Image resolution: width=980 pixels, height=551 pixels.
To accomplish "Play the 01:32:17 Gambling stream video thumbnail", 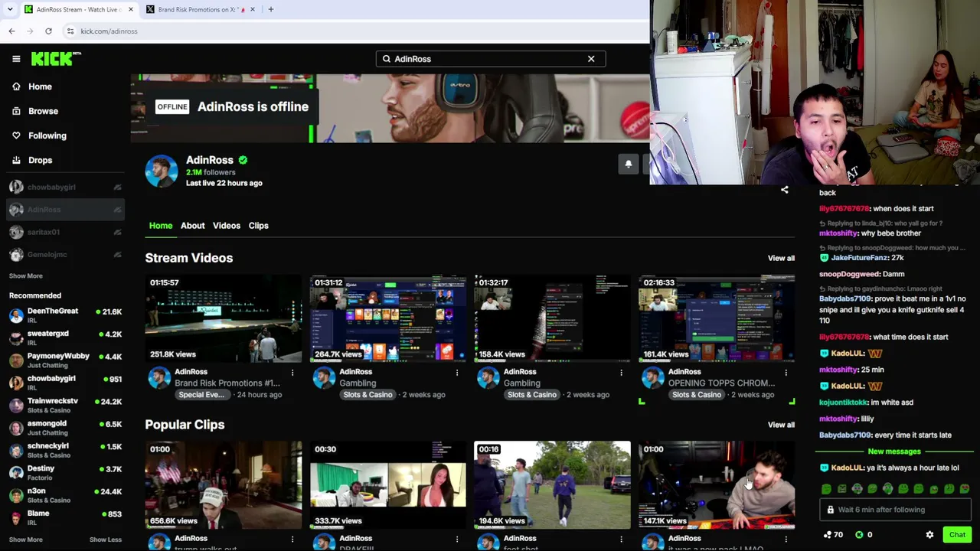I will (x=552, y=318).
